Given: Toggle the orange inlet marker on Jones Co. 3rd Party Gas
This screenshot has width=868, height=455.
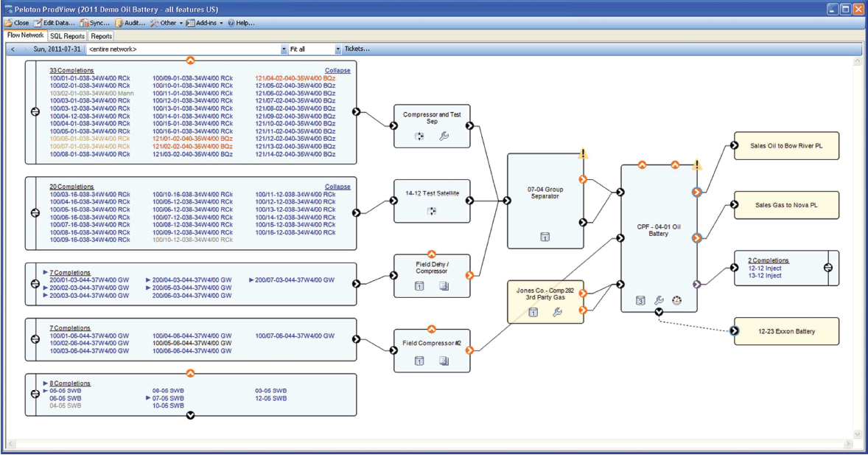Looking at the screenshot, I should 584,292.
